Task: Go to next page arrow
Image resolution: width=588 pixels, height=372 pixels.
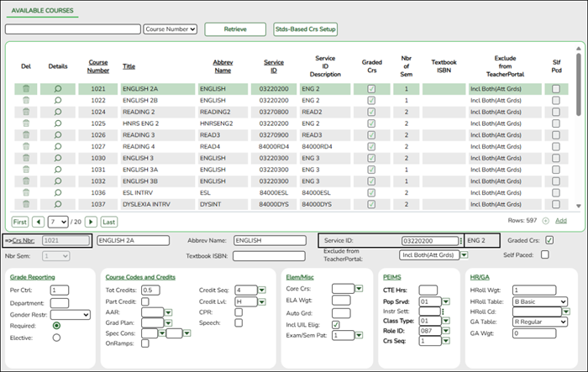Action: (91, 222)
